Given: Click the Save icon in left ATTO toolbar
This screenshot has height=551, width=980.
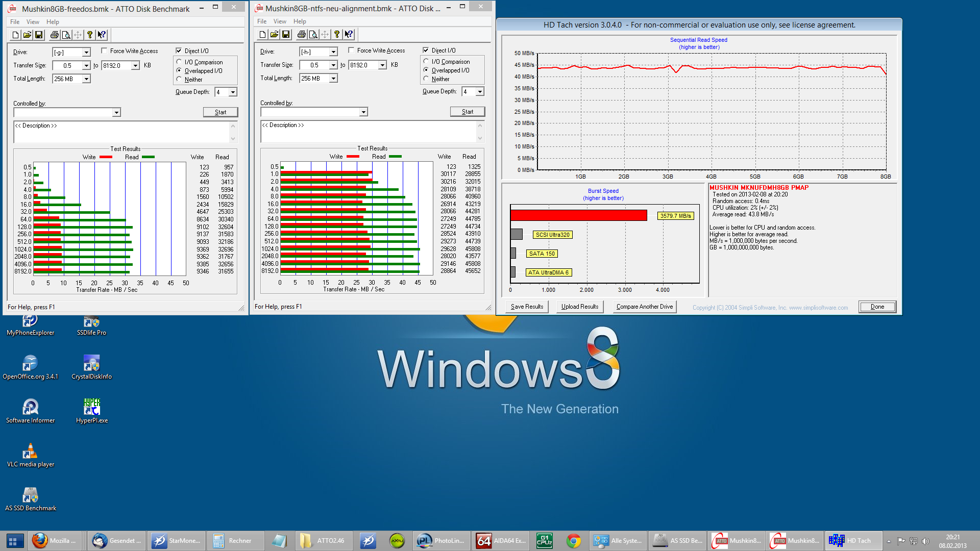Looking at the screenshot, I should pos(39,35).
